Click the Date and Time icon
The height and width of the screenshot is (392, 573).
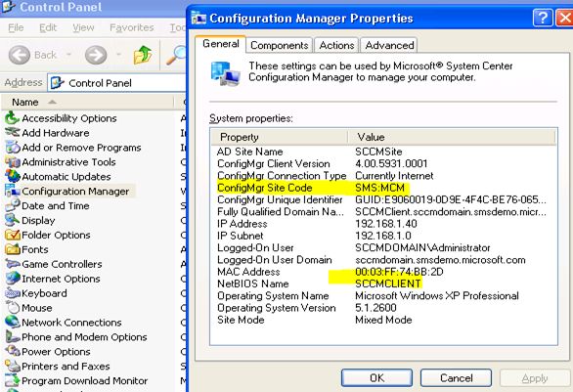[x=12, y=205]
